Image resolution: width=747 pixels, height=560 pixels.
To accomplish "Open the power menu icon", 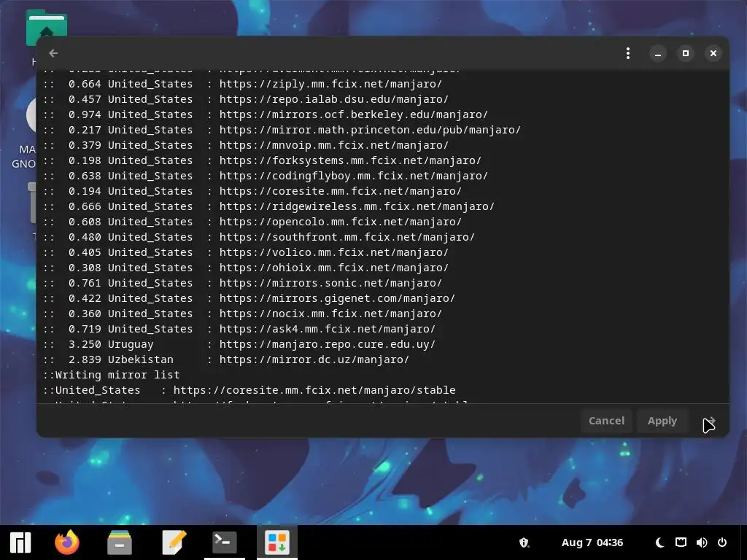I will [x=722, y=542].
